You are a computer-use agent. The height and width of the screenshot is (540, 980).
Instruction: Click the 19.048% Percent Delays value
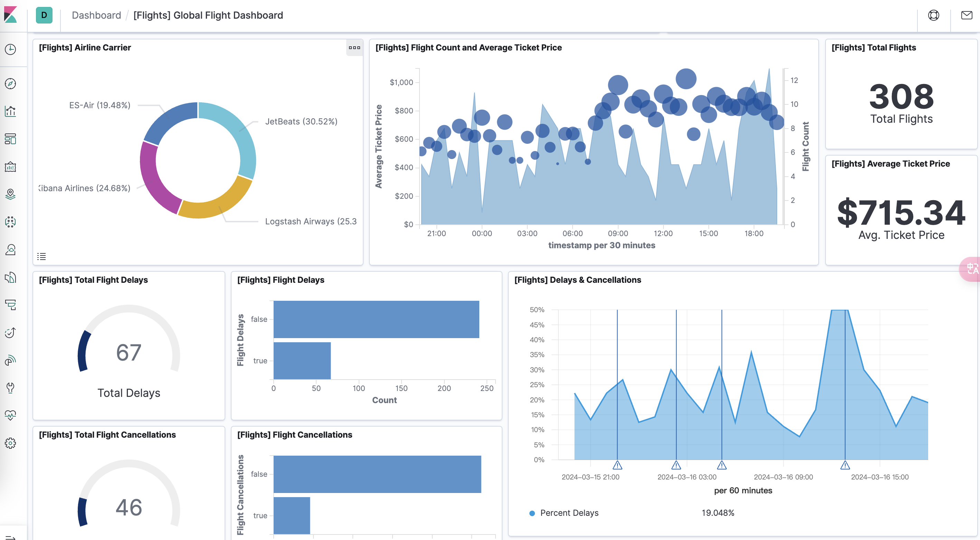[718, 513]
